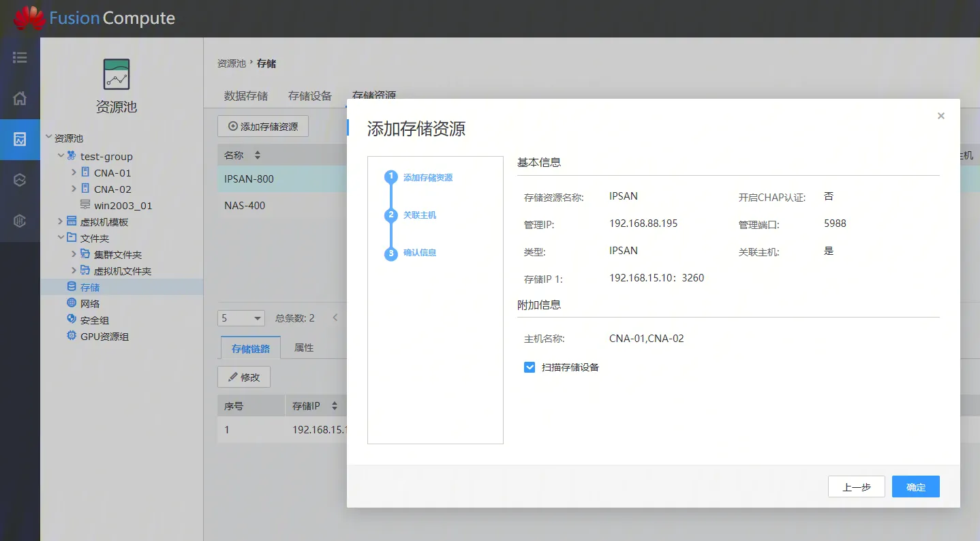Click the 安全组 shield icon
Screen dimensions: 980x541
tap(72, 320)
